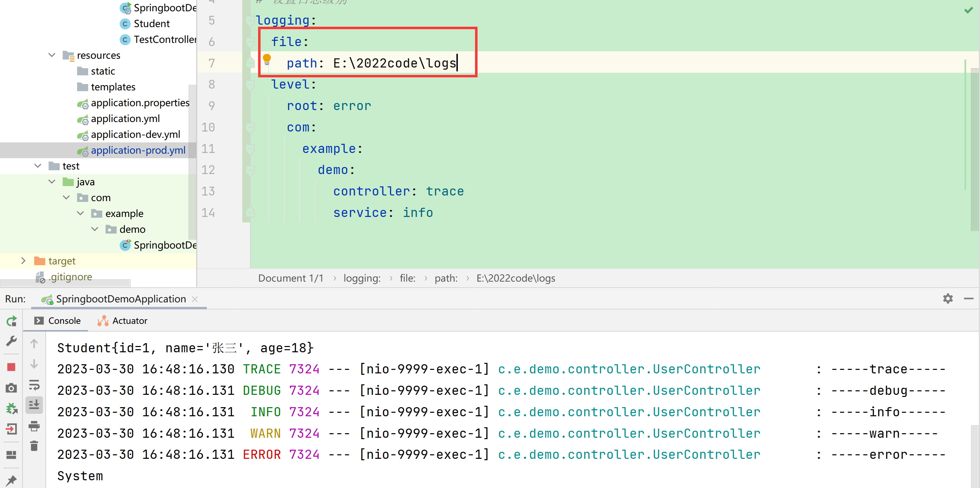Click the yellow lightbulb intention icon on line 7

(x=267, y=59)
